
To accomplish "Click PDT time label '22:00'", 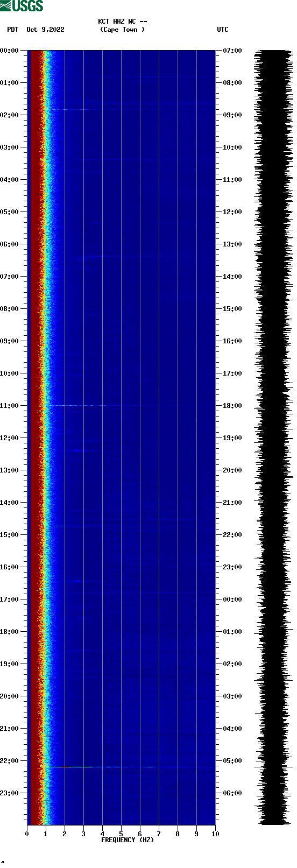I will (10, 761).
